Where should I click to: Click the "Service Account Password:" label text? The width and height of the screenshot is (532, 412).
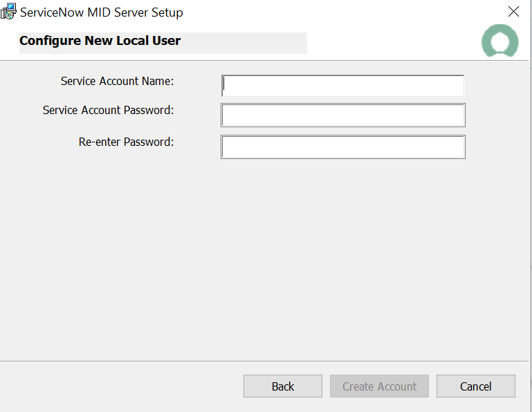click(108, 111)
